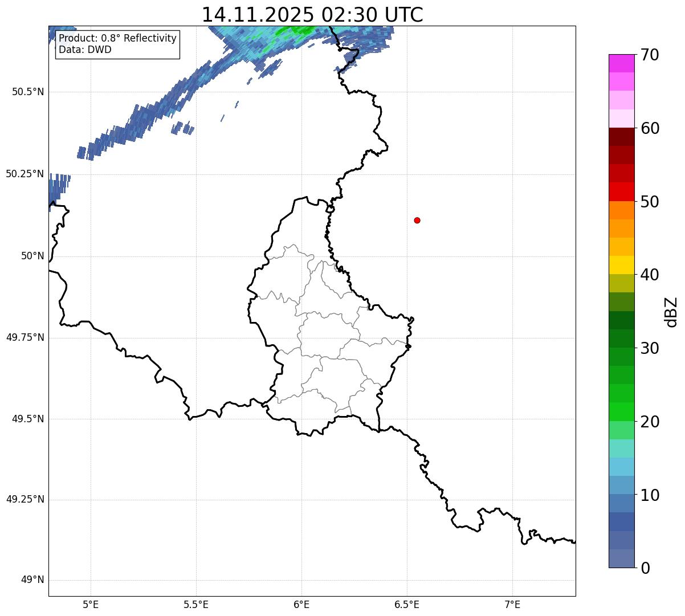
Task: Click the dBZ colorbar axis label
Action: click(x=671, y=312)
